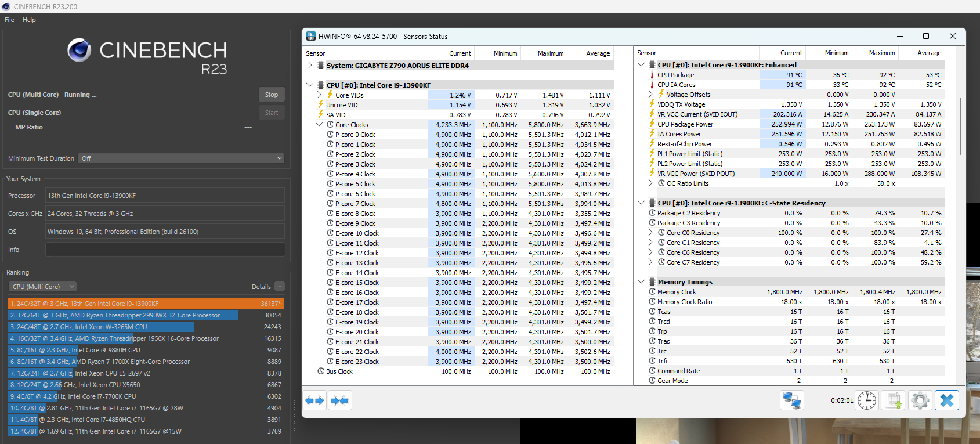Screen dimensions: 980x444
Task: Collapse the Memory Timings section
Action: tap(641, 282)
